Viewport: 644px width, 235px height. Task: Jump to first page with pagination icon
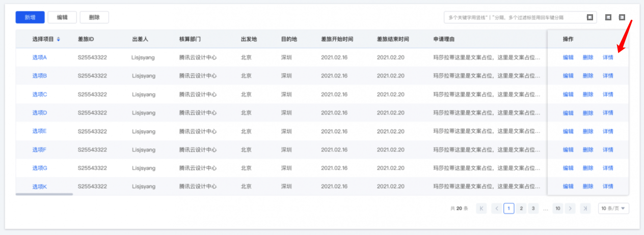point(481,209)
